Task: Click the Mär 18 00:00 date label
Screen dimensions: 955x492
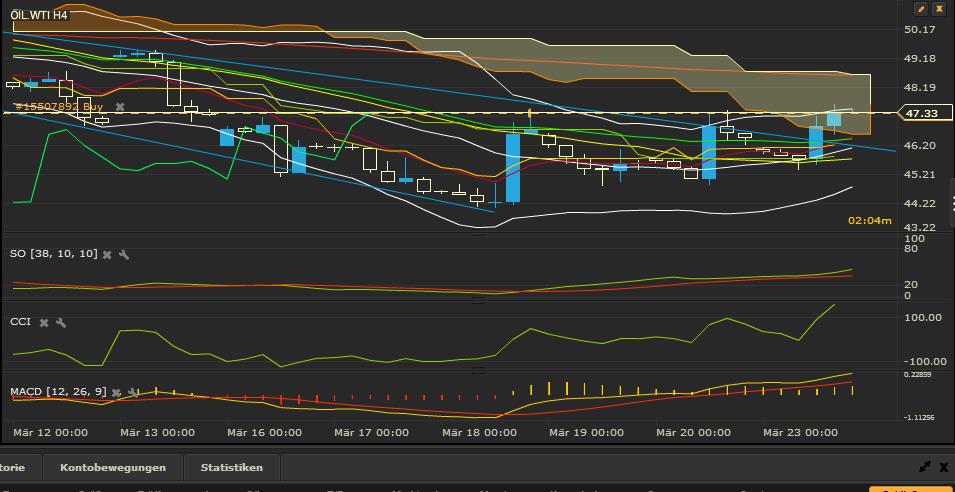Action: [x=479, y=433]
